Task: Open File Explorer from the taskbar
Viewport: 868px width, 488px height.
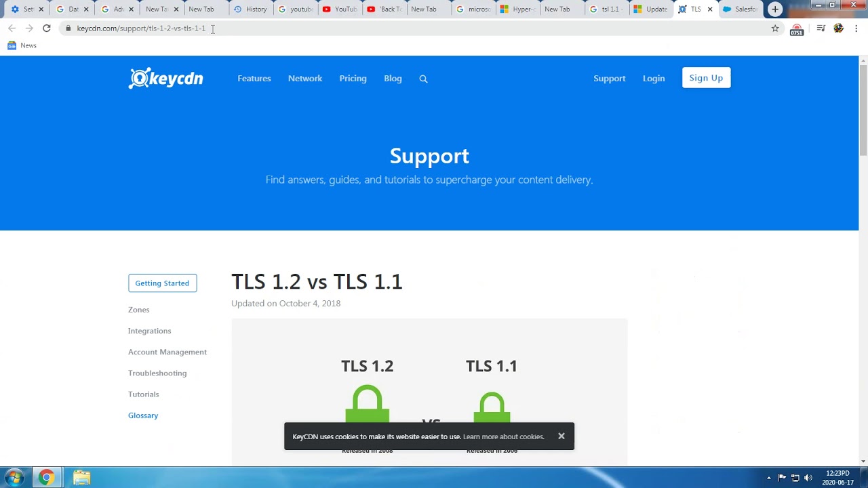Action: 81,477
